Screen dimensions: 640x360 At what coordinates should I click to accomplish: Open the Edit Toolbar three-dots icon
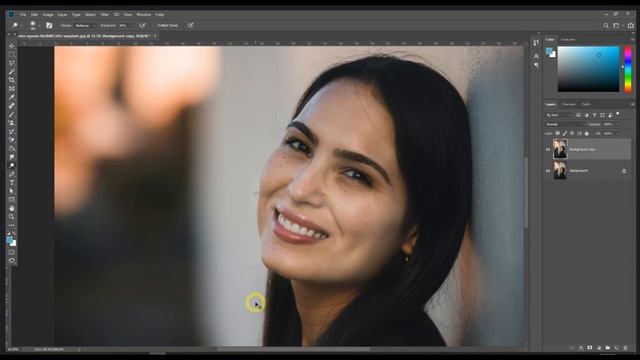[x=12, y=225]
